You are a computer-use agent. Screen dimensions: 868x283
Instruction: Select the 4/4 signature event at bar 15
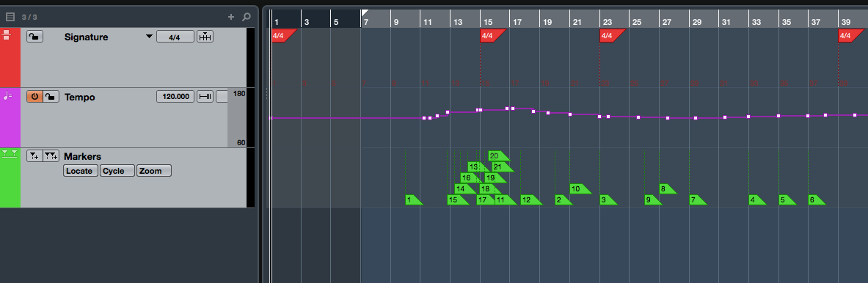492,36
